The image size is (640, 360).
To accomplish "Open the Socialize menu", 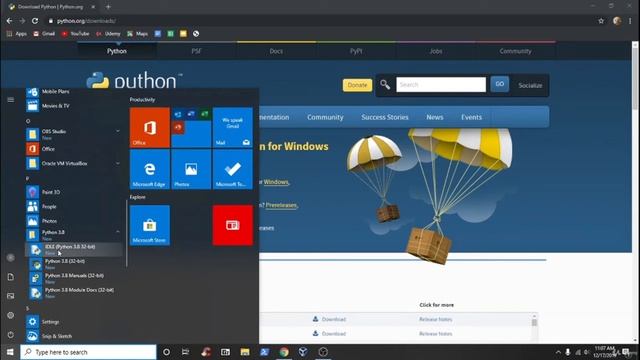I will (x=530, y=85).
